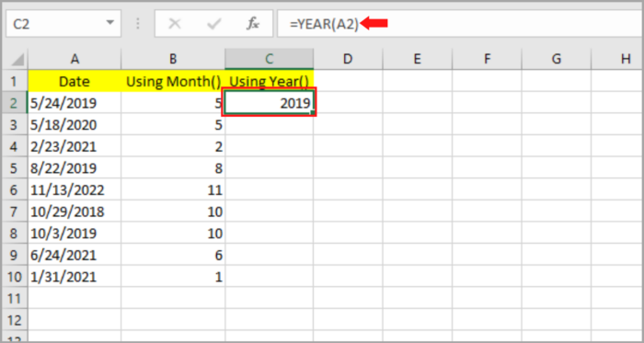Click the formula bar showing =YEAR(A2)
The image size is (644, 343).
460,24
